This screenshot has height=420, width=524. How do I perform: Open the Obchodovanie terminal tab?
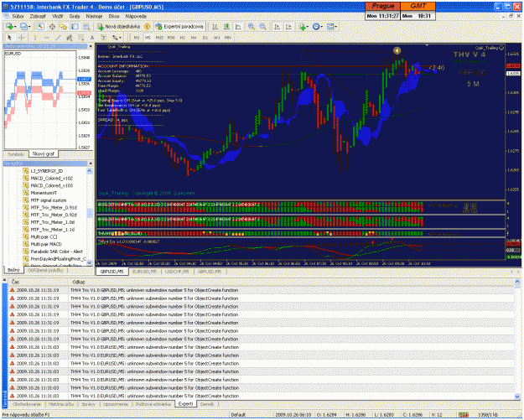27,404
